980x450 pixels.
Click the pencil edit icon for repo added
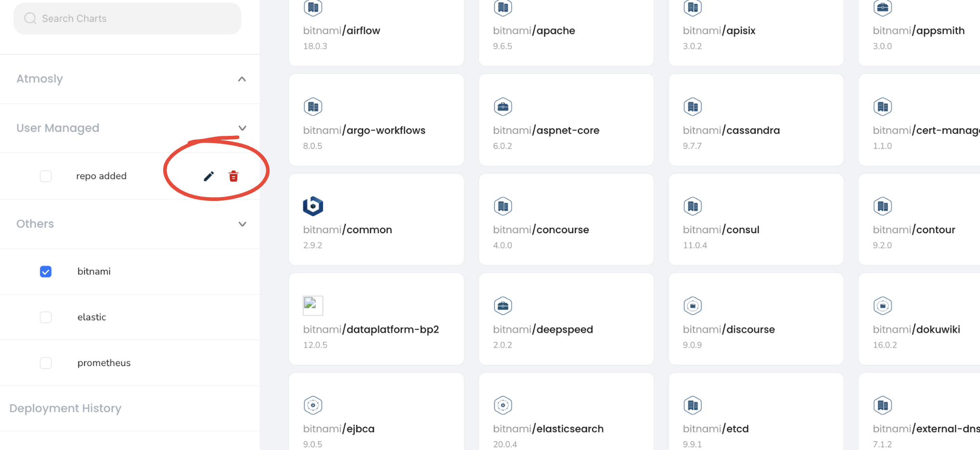click(x=208, y=176)
